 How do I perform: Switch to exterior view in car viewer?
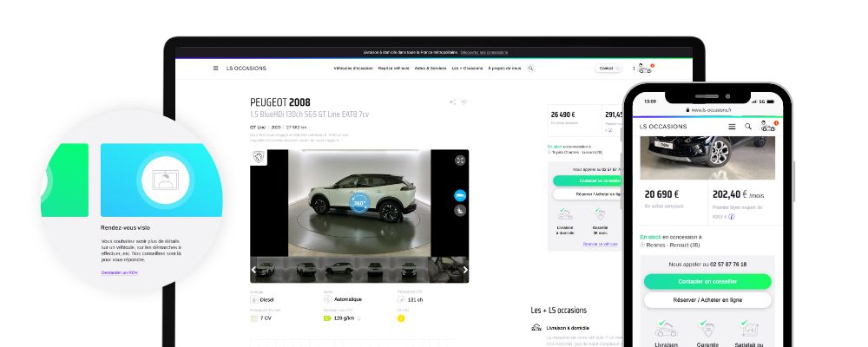[x=460, y=195]
